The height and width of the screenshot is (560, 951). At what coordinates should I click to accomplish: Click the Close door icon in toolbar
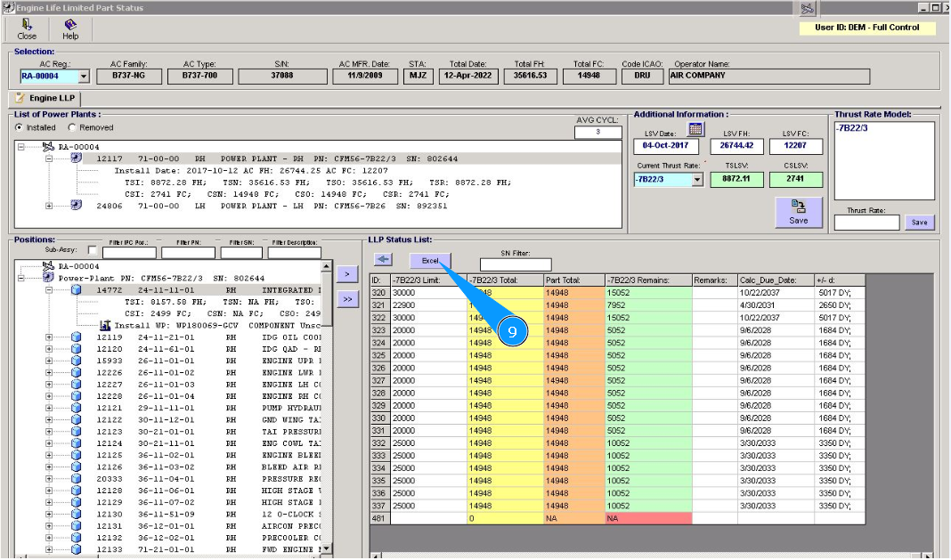[27, 25]
